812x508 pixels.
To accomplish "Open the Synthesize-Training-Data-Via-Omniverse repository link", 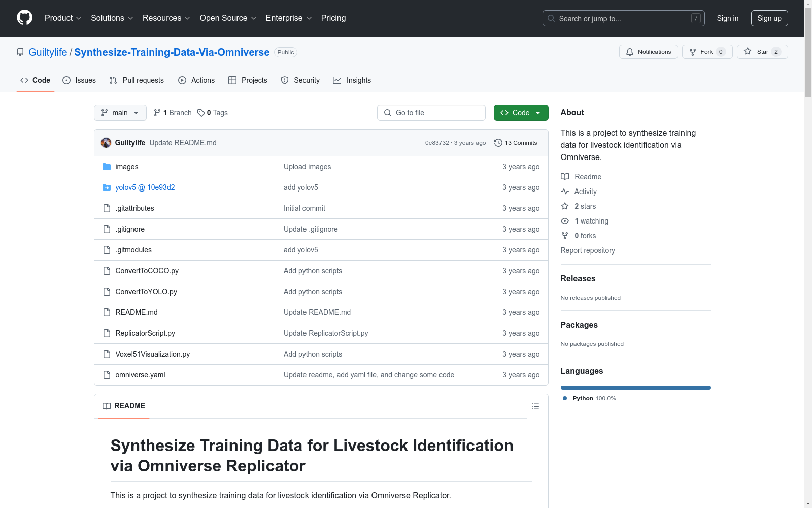I will click(172, 52).
